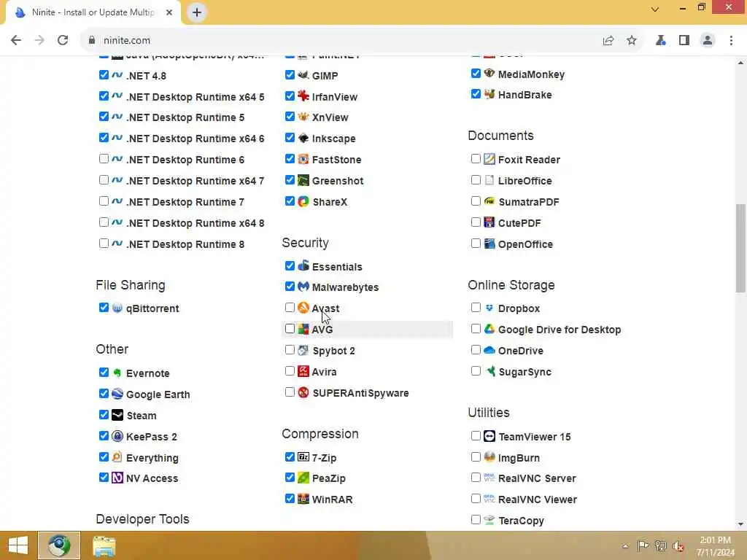Check the LibreOffice checkbox
This screenshot has height=560, width=747.
[476, 180]
